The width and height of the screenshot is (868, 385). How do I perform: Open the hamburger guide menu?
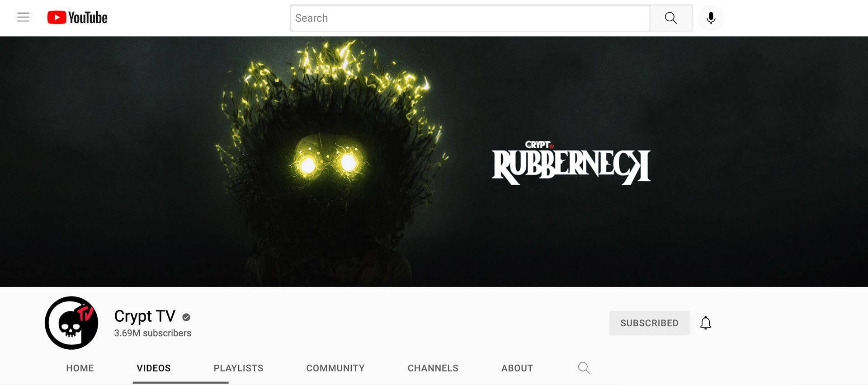point(24,18)
